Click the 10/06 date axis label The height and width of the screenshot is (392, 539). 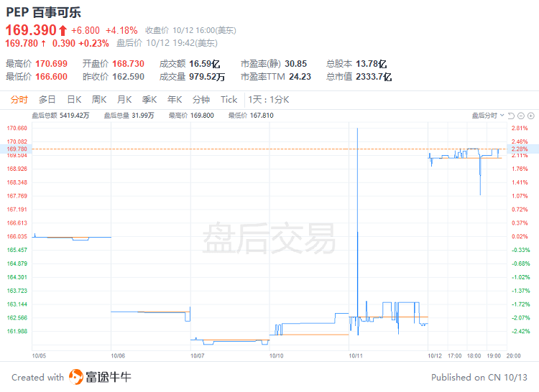coord(118,356)
